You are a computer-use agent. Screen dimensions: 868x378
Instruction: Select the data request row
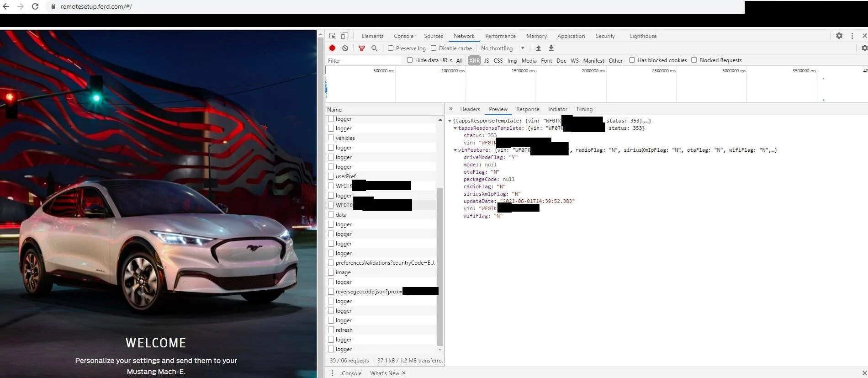381,214
